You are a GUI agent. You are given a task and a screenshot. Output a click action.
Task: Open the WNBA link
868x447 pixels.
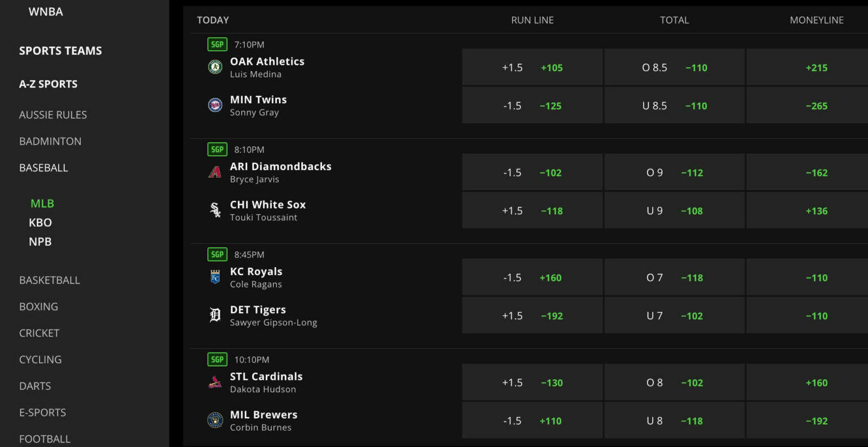[x=46, y=11]
